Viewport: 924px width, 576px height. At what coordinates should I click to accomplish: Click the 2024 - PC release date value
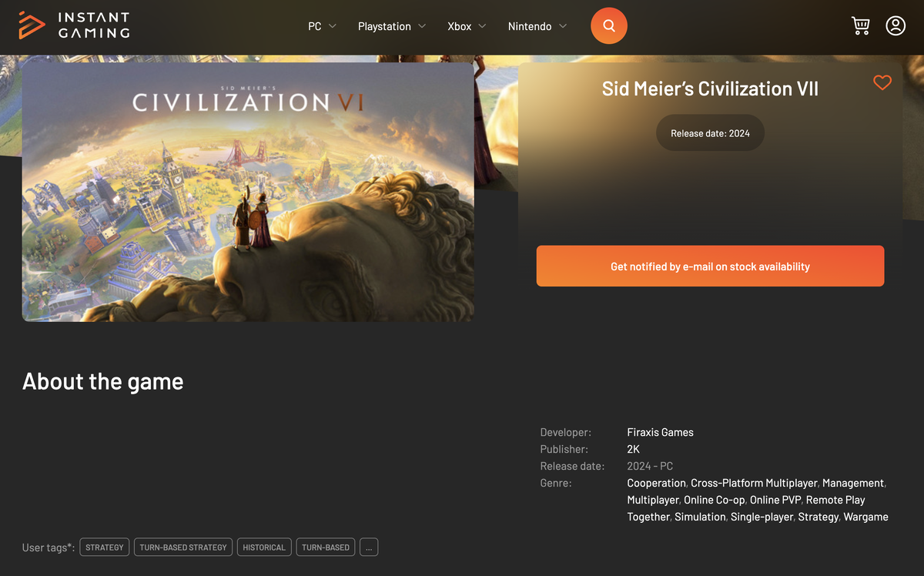pyautogui.click(x=650, y=467)
